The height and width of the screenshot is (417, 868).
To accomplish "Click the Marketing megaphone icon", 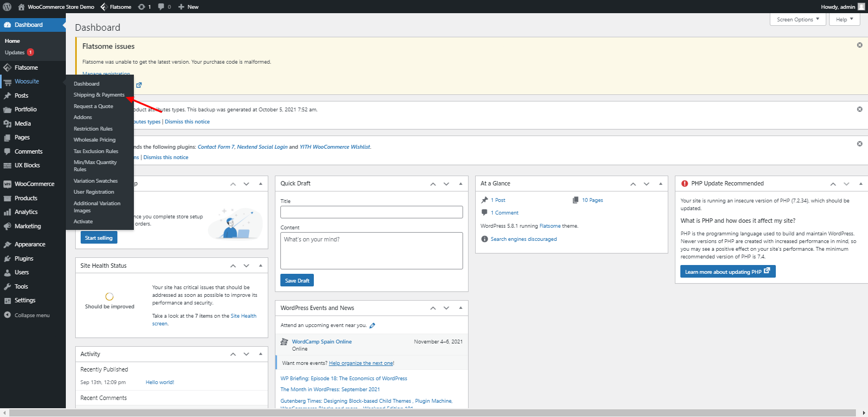I will coord(8,226).
